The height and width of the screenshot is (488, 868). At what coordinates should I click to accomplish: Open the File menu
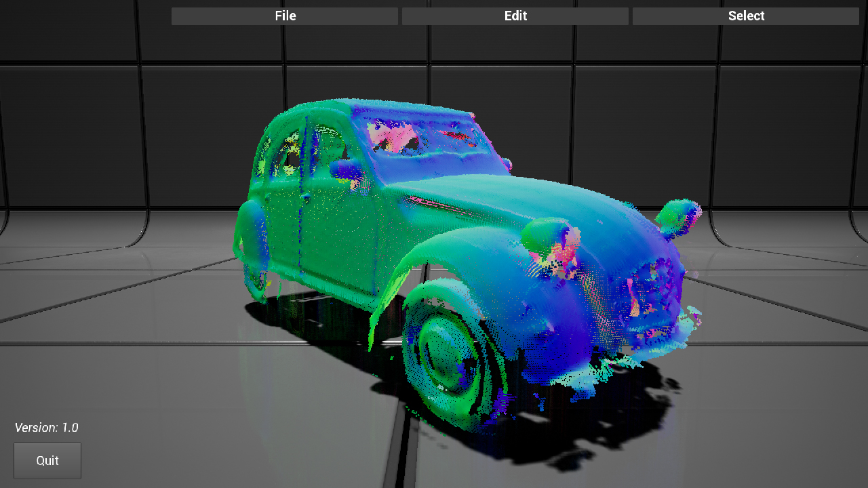click(285, 16)
